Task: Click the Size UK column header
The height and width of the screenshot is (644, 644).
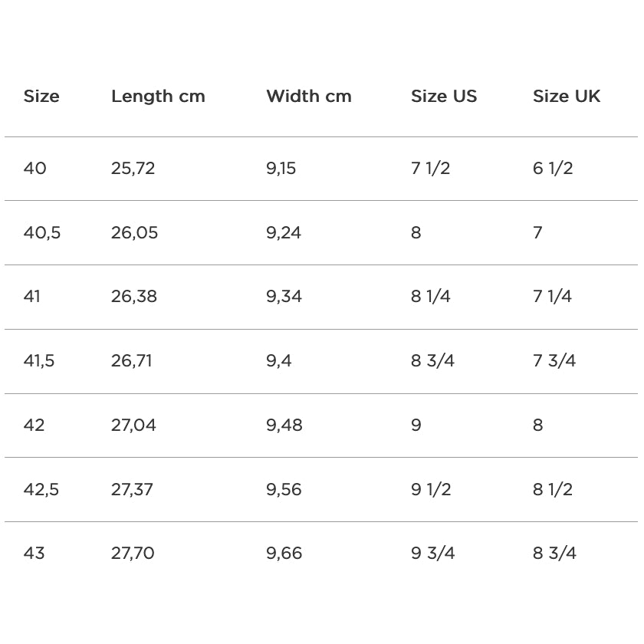Action: point(567,97)
